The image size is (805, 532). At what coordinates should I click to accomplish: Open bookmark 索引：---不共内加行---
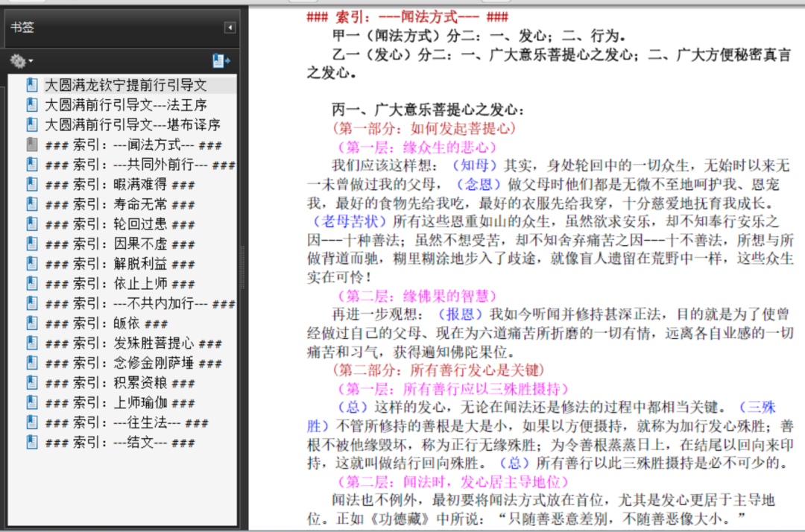click(140, 304)
